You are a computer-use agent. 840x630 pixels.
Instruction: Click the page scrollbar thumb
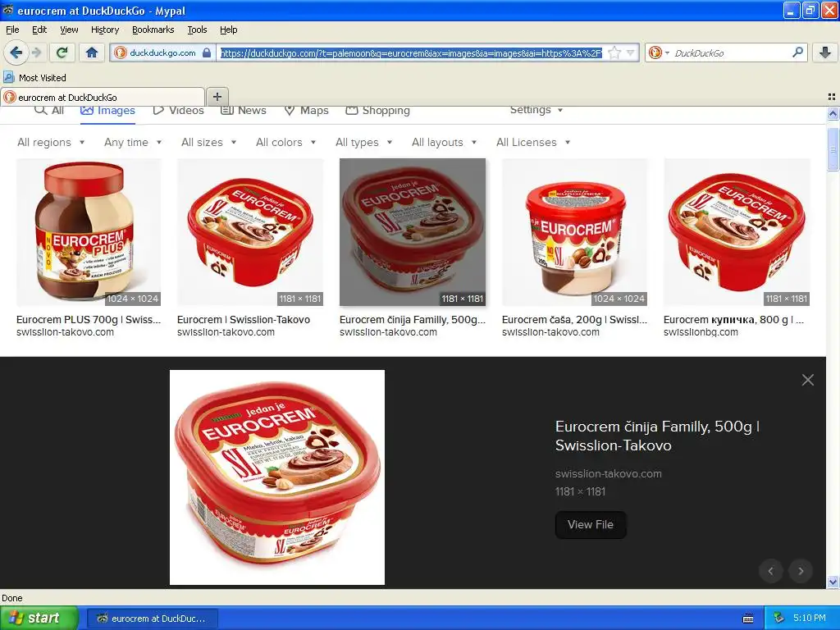pos(833,149)
